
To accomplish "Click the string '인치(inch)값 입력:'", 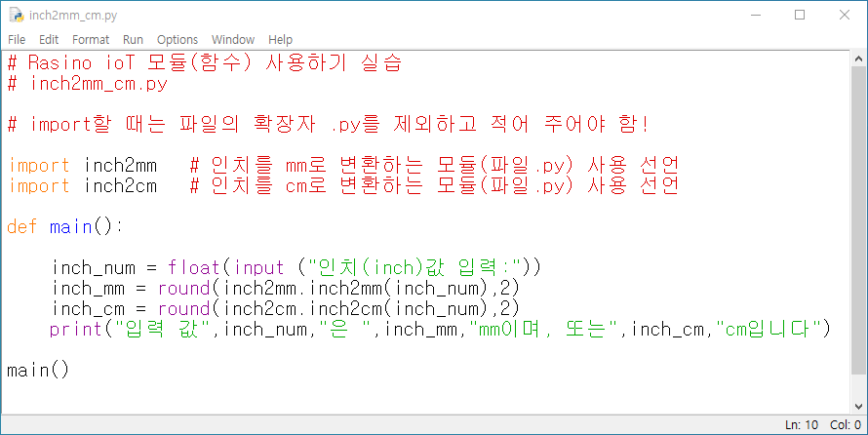I will pyautogui.click(x=414, y=268).
